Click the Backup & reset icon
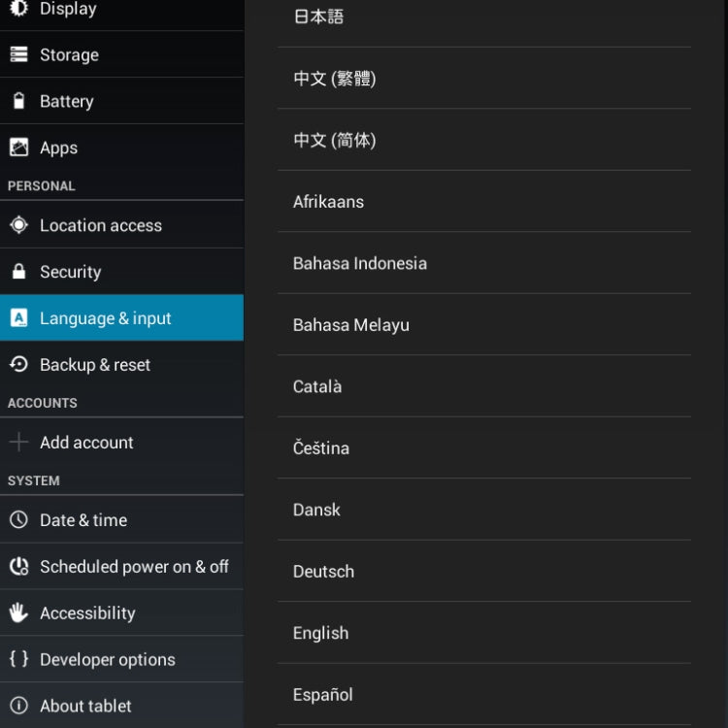728x728 pixels. click(18, 364)
